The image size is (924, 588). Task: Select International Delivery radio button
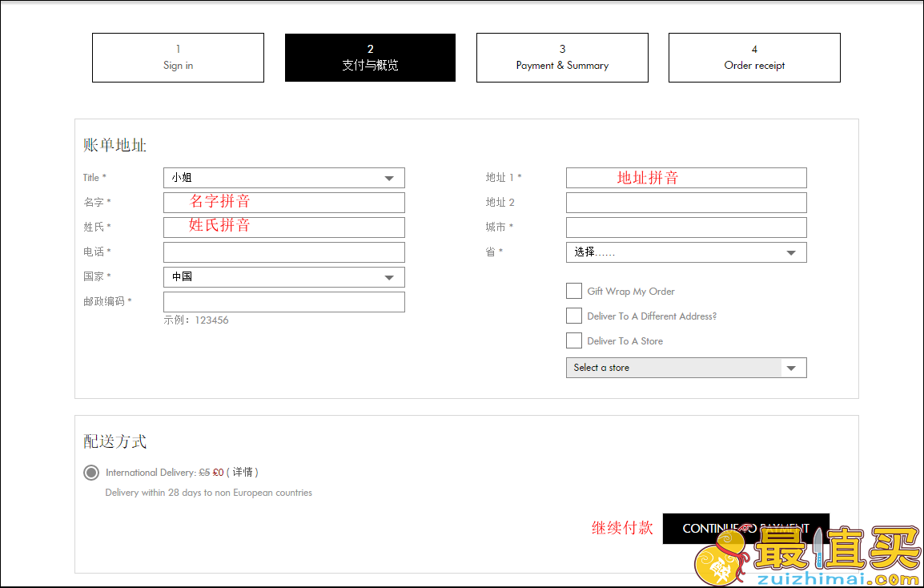[91, 473]
